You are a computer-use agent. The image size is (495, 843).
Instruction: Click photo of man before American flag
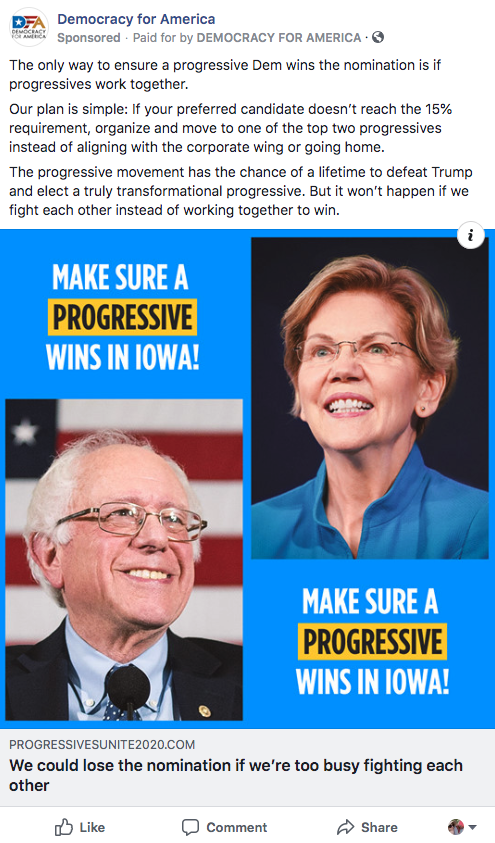point(124,560)
